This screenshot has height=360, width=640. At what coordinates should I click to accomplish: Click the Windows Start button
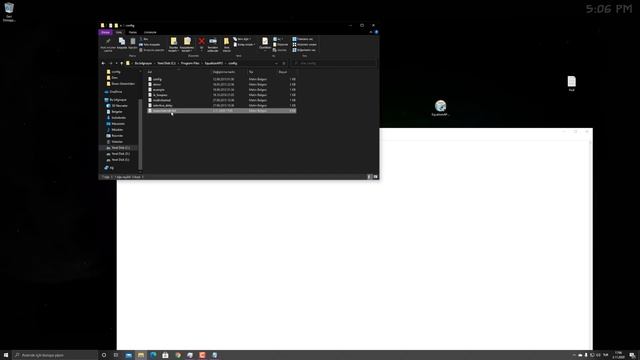click(x=6, y=355)
